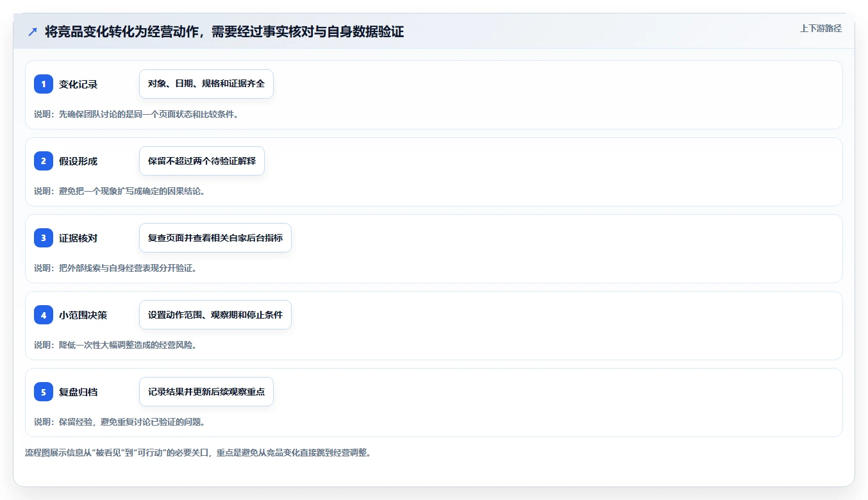Click the note 先确保团队讨论的是同一个页面状态
This screenshot has height=500, width=868.
pos(136,114)
